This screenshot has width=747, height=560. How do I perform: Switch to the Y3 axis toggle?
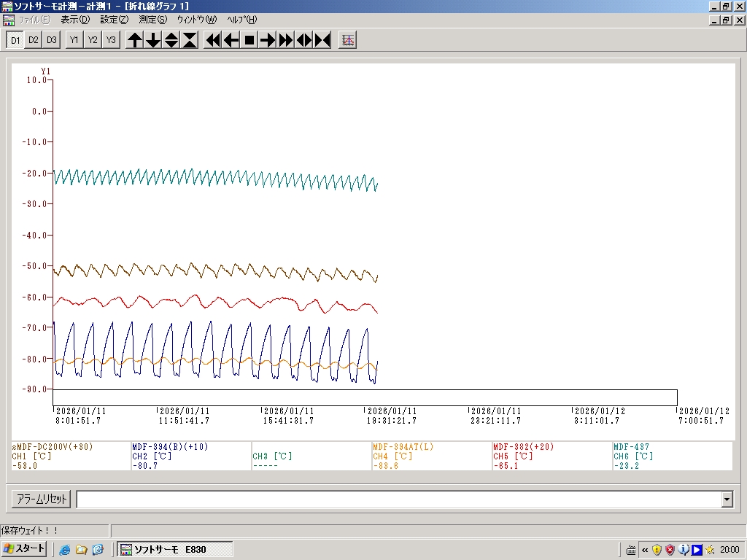tap(110, 40)
